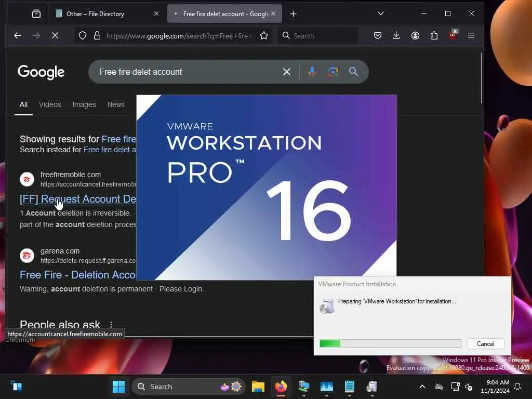
Task: Click the freefiremobile.com site name
Action: [71, 175]
